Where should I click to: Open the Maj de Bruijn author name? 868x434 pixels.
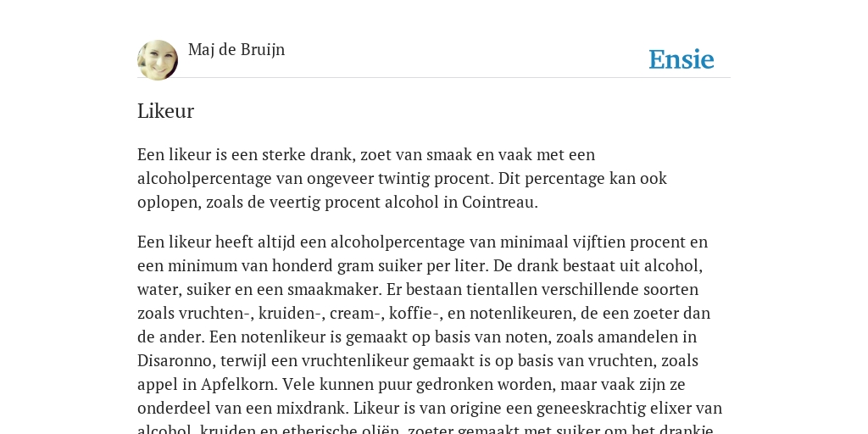[236, 50]
